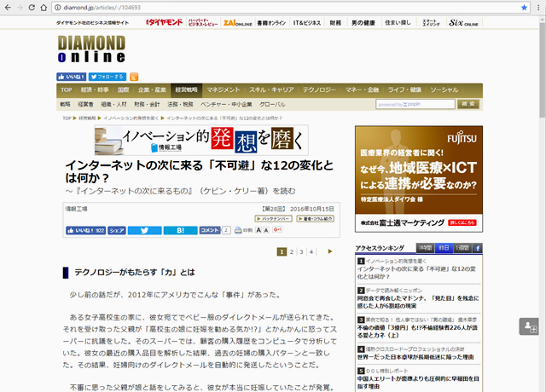Go to page 2 of article
This screenshot has height=392, width=546.
(x=292, y=252)
